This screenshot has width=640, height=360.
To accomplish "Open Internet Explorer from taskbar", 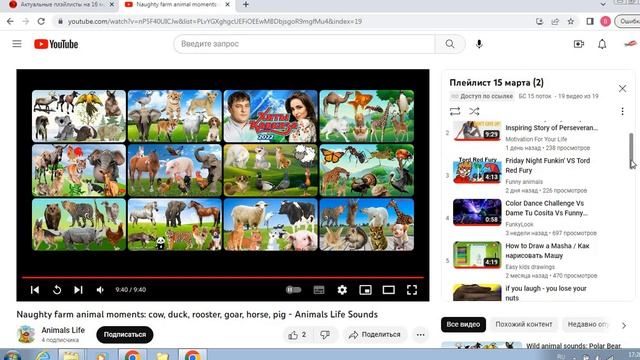I will click(42, 355).
